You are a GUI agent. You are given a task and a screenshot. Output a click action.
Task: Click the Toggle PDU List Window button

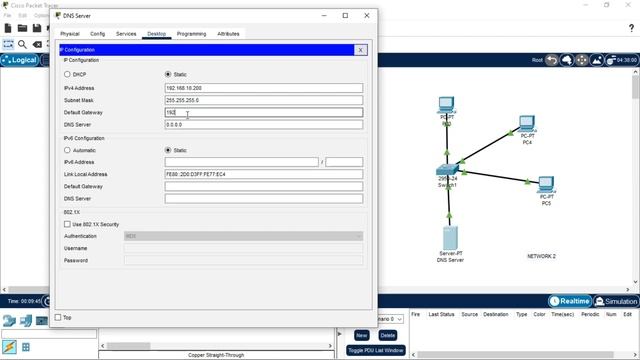click(376, 350)
